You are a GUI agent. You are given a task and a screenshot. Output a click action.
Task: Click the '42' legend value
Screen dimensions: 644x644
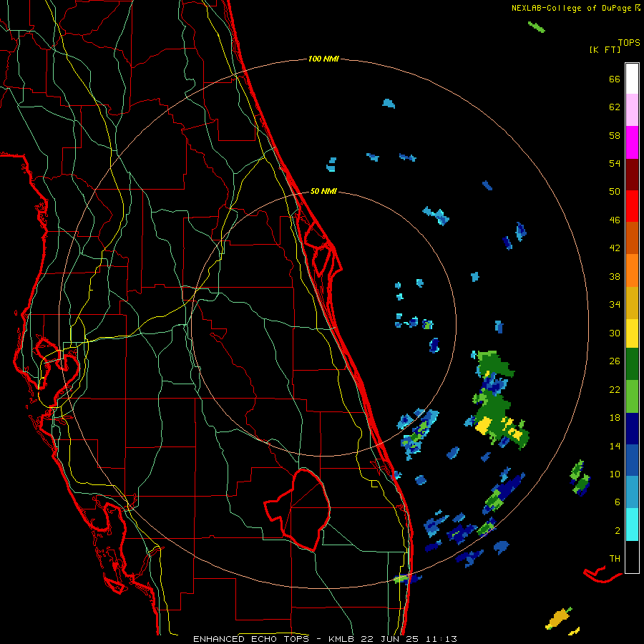[615, 248]
